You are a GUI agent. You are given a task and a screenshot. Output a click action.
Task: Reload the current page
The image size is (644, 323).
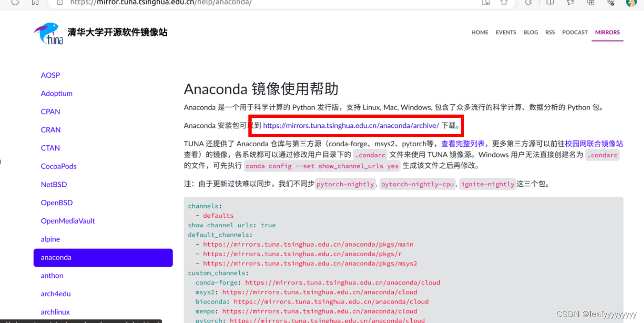(x=15, y=3)
